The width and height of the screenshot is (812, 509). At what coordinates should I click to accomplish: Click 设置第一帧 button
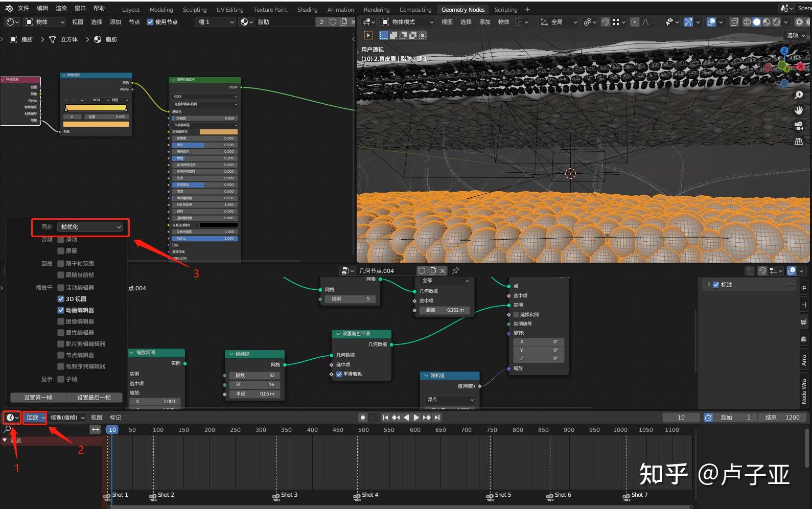click(38, 398)
